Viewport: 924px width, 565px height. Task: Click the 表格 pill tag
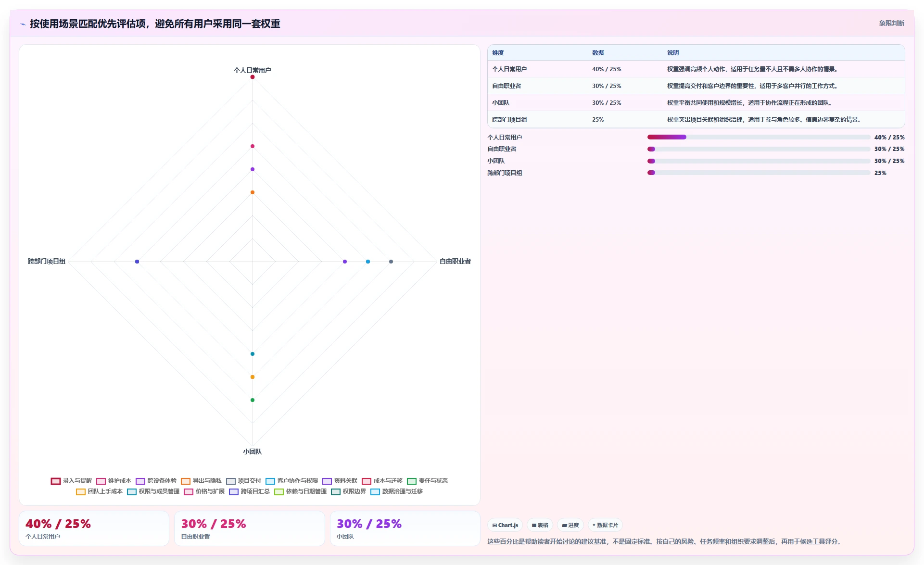[x=540, y=525]
